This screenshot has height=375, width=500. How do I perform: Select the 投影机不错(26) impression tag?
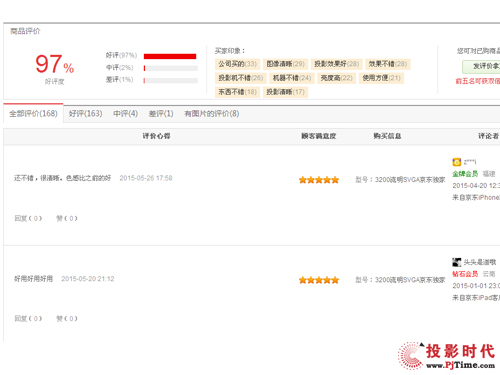click(241, 78)
